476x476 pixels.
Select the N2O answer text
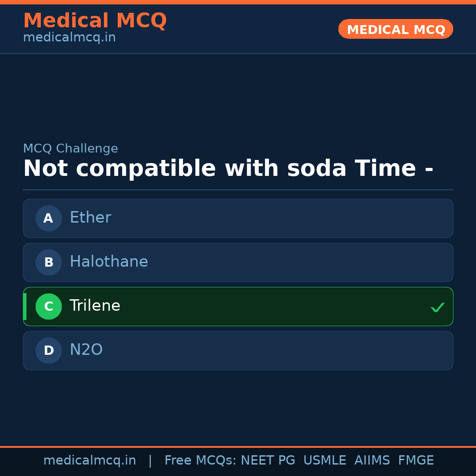86,350
